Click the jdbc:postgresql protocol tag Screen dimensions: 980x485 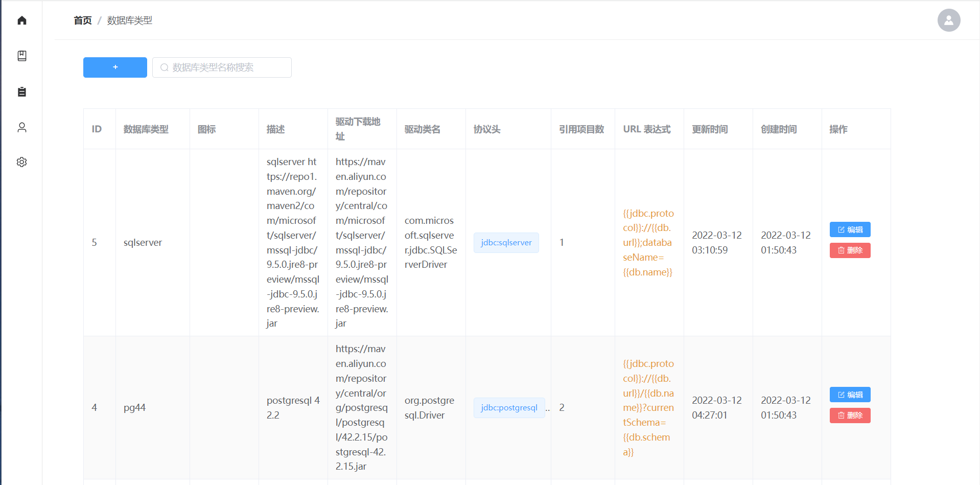509,408
